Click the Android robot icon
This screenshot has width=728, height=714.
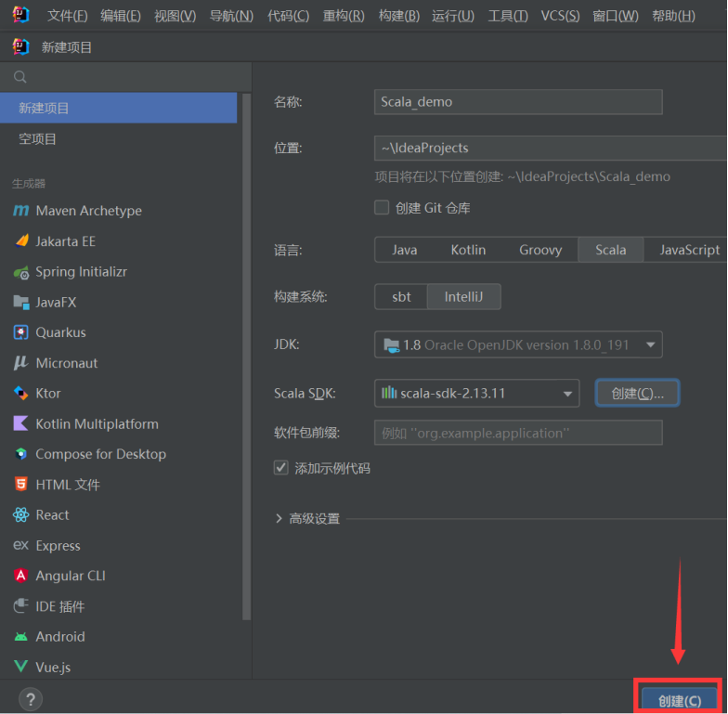click(20, 637)
